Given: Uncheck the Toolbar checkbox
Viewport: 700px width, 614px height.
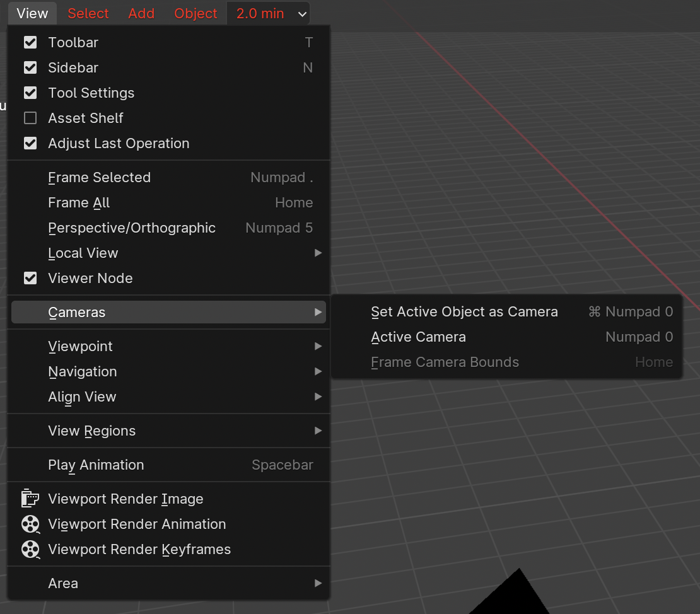Looking at the screenshot, I should pos(30,42).
